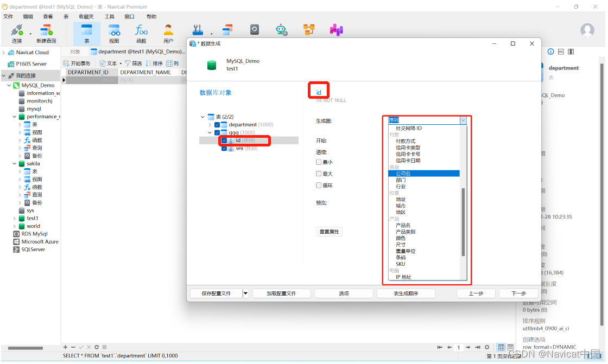Toggle the sex column checkbox
Viewport: 608px width, 364px height.
[224, 148]
